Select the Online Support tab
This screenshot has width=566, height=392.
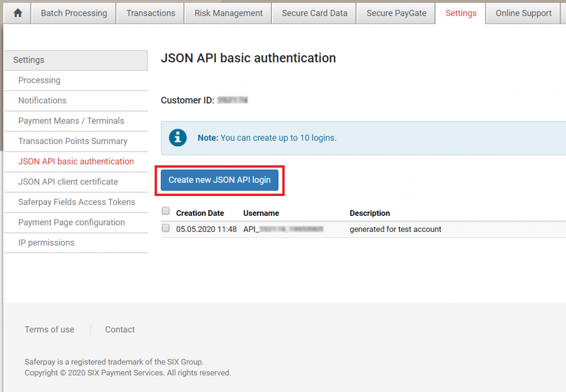[x=523, y=13]
